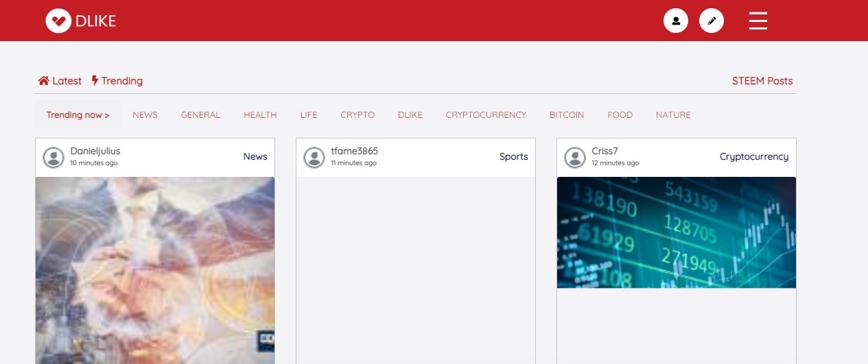Click Danieljulius's avatar icon
This screenshot has height=364, width=868.
54,158
